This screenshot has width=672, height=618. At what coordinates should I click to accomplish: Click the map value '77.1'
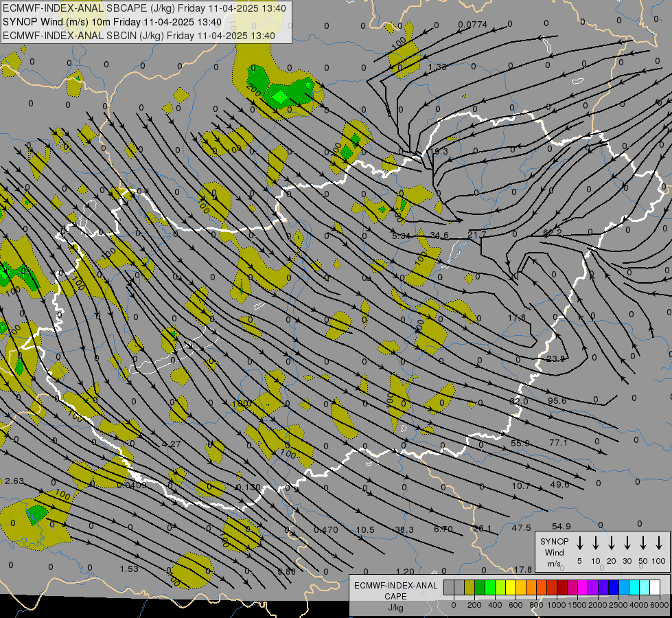[x=558, y=442]
